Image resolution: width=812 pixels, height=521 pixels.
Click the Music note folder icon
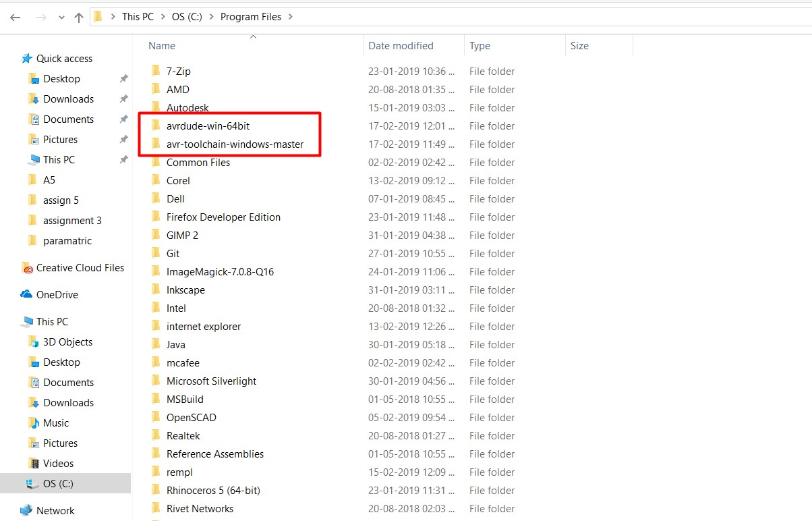(x=34, y=423)
